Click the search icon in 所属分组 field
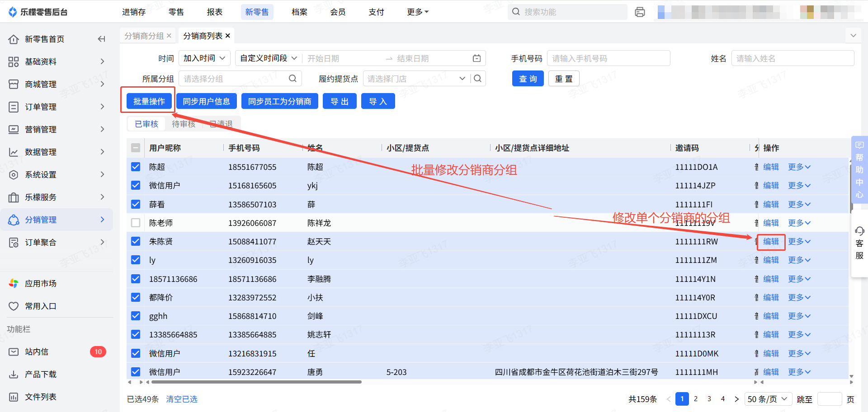Image resolution: width=868 pixels, height=412 pixels. tap(292, 79)
